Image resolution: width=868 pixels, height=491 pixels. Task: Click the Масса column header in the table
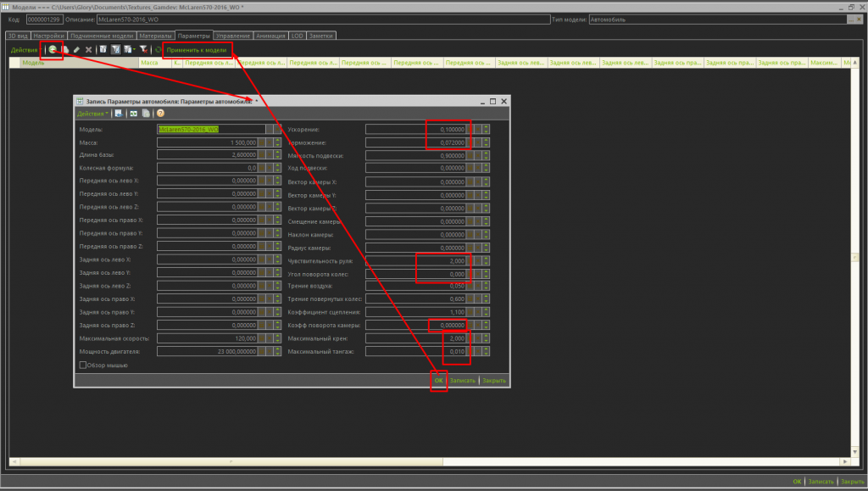(x=155, y=63)
